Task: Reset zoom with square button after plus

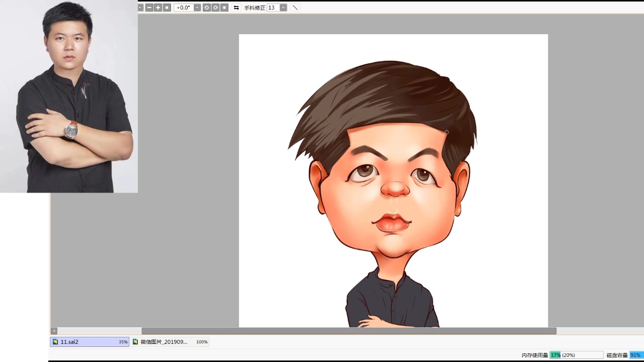Action: tap(167, 8)
